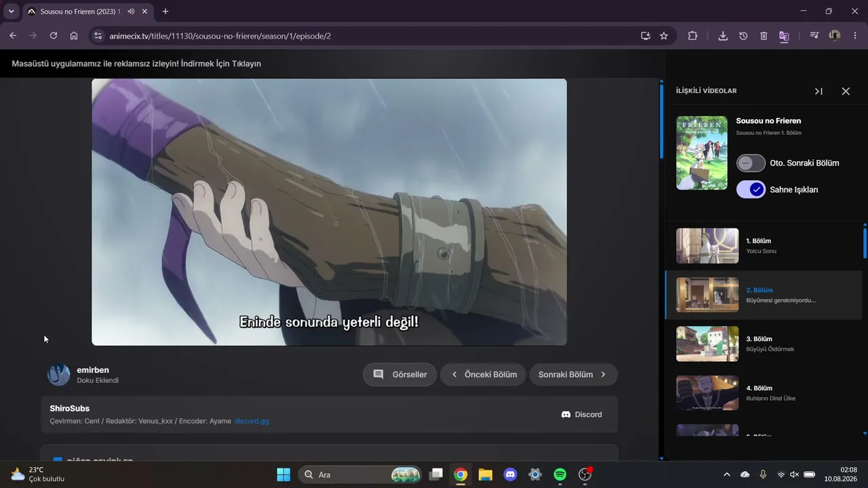The width and height of the screenshot is (868, 488).
Task: Toggle Oto. Sonraki Bölüm switch
Action: [751, 163]
